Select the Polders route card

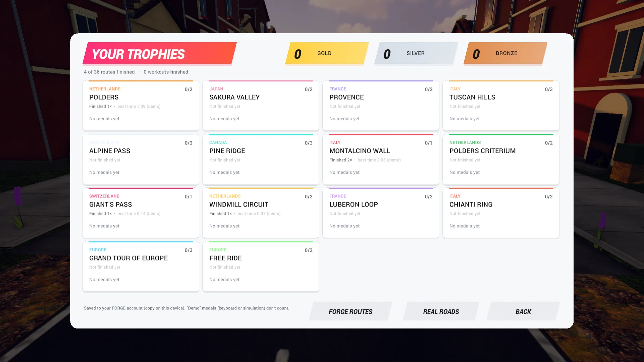point(141,106)
